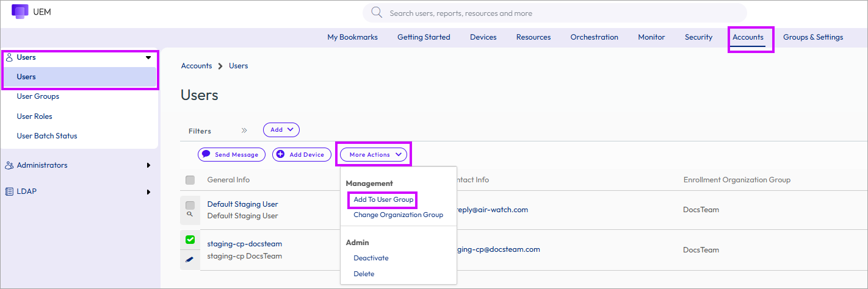The height and width of the screenshot is (289, 868).
Task: Click the LDAP directory icon
Action: pyautogui.click(x=9, y=191)
